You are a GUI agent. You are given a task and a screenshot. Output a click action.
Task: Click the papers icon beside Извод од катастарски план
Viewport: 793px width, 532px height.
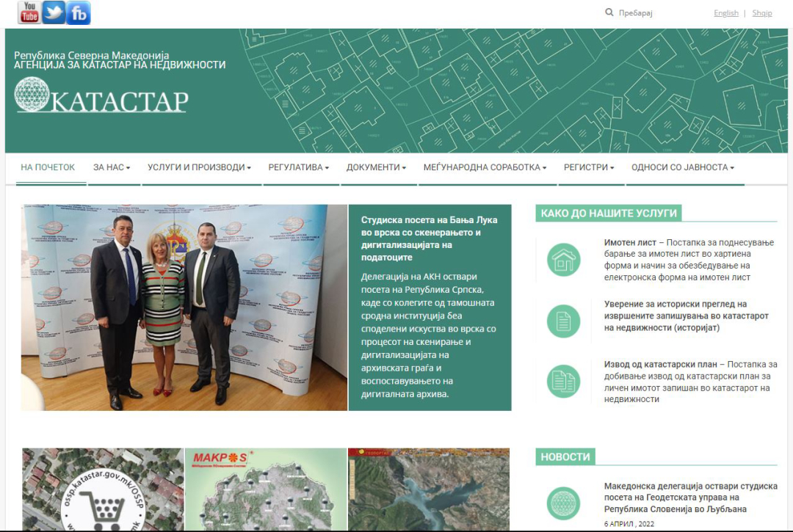click(563, 381)
